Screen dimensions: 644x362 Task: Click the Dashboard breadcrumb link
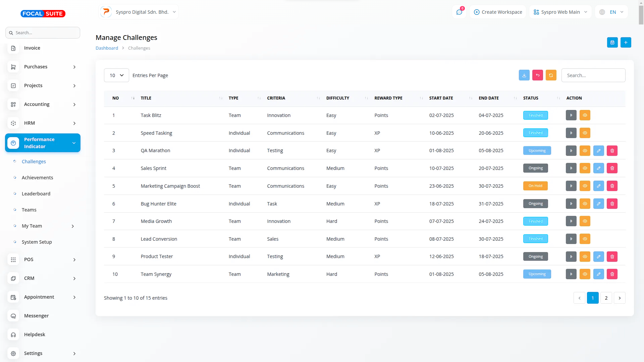107,48
